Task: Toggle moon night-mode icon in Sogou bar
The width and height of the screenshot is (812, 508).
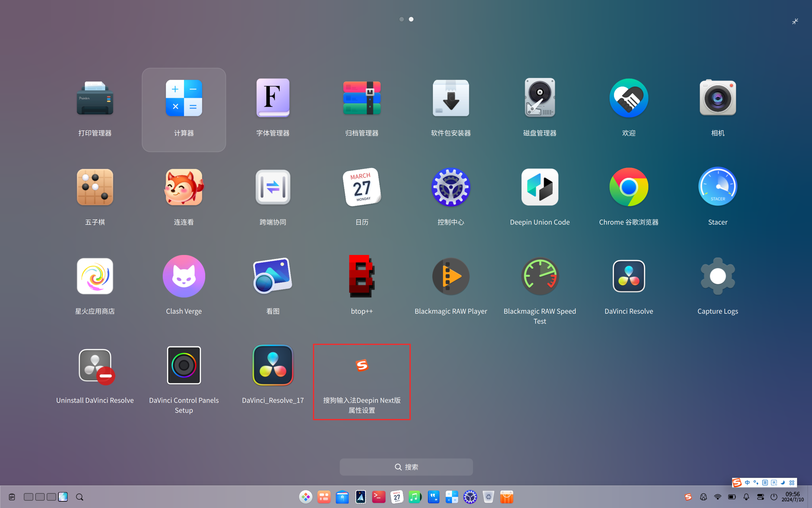Action: tap(783, 483)
